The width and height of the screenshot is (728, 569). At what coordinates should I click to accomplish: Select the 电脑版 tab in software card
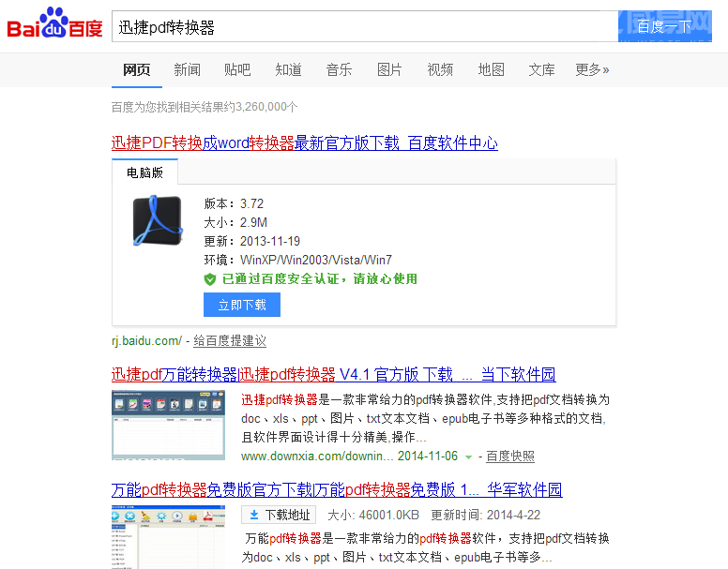pyautogui.click(x=144, y=172)
